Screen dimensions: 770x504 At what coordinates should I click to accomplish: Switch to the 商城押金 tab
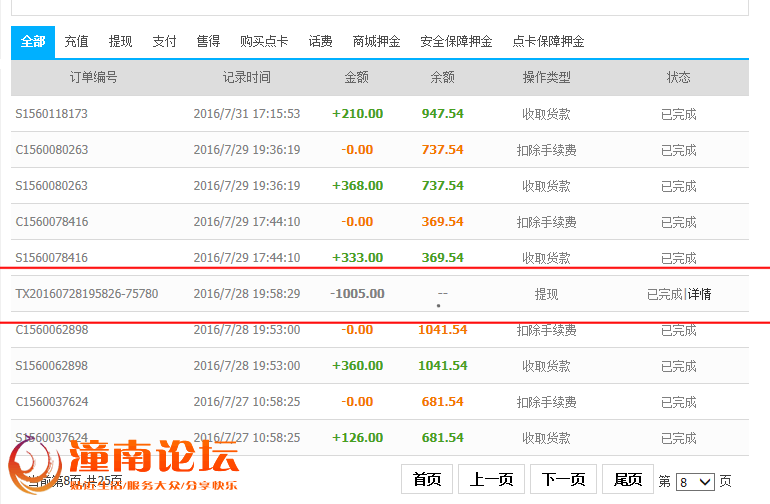tap(376, 42)
